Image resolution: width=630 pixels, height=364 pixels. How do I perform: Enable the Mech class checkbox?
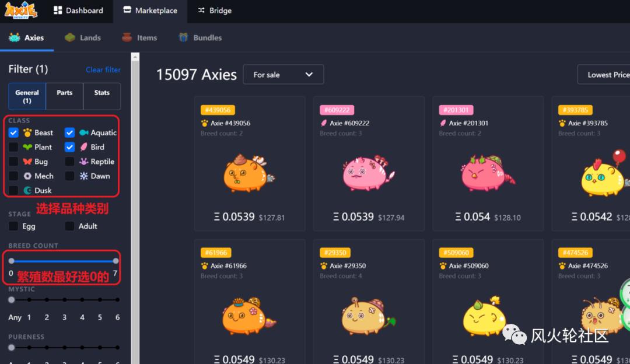point(13,176)
